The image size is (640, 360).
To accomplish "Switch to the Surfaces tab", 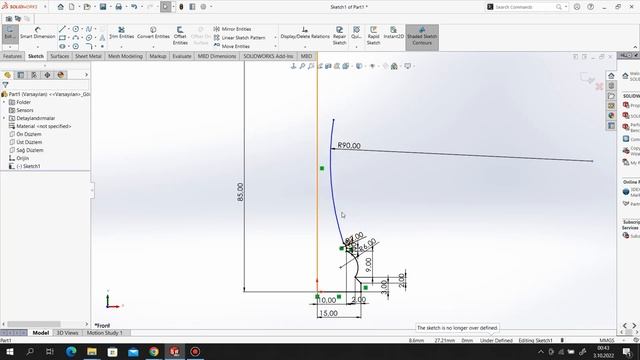I will (x=60, y=56).
